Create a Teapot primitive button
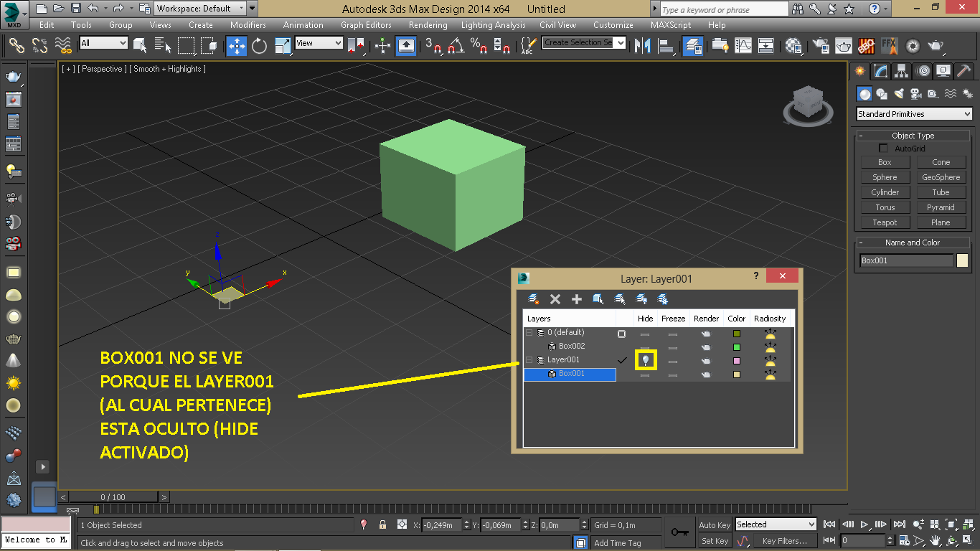 (885, 222)
